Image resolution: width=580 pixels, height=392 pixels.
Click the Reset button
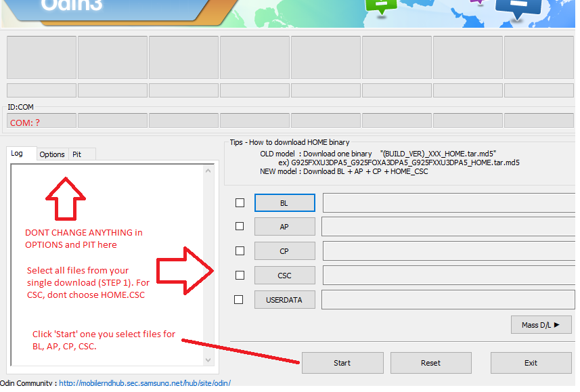tap(430, 363)
